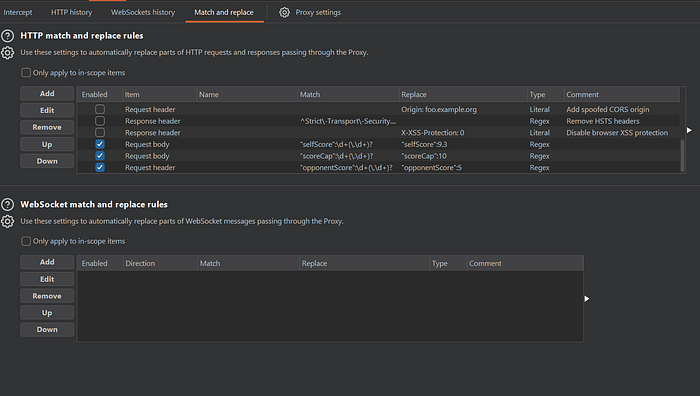700x396 pixels.
Task: Open help for HTTP match and replace rules
Action: pyautogui.click(x=8, y=36)
